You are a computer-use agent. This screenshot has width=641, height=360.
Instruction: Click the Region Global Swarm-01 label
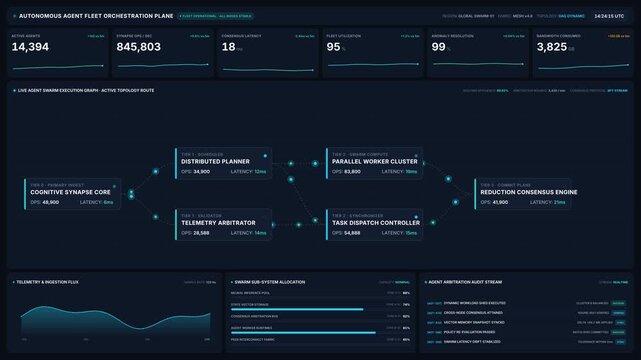(468, 16)
